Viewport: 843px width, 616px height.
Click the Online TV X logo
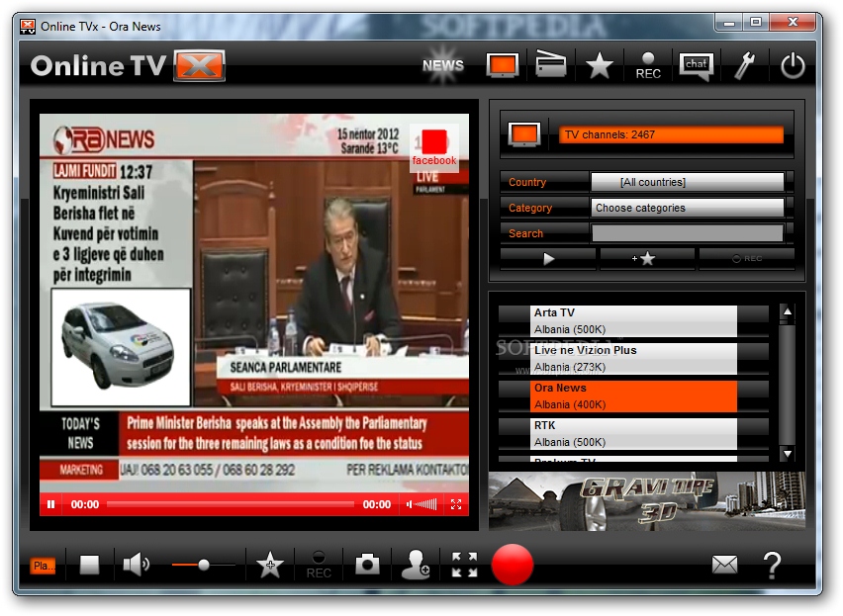[127, 65]
